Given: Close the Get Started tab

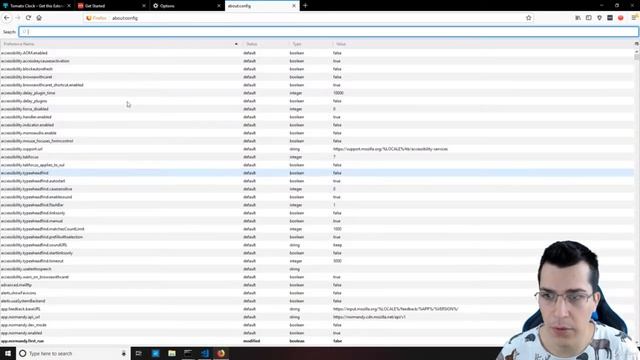Looking at the screenshot, I should point(144,6).
